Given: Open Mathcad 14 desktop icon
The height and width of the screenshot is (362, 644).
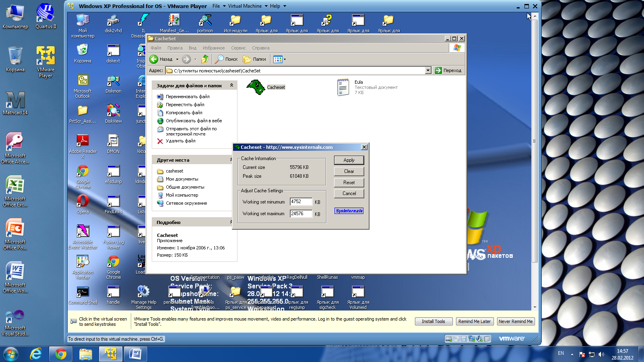Looking at the screenshot, I should [x=15, y=103].
